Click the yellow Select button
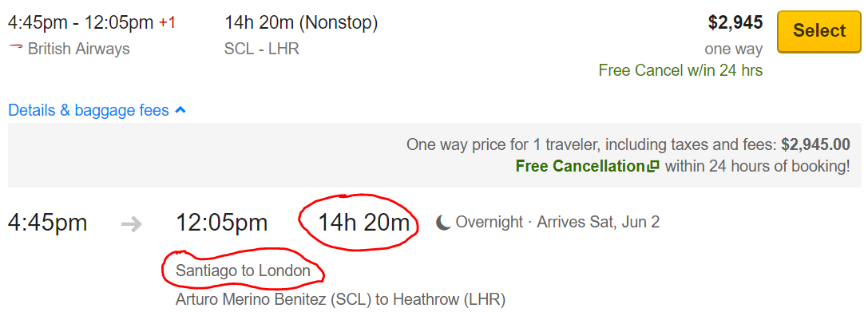This screenshot has height=312, width=868. click(x=818, y=31)
